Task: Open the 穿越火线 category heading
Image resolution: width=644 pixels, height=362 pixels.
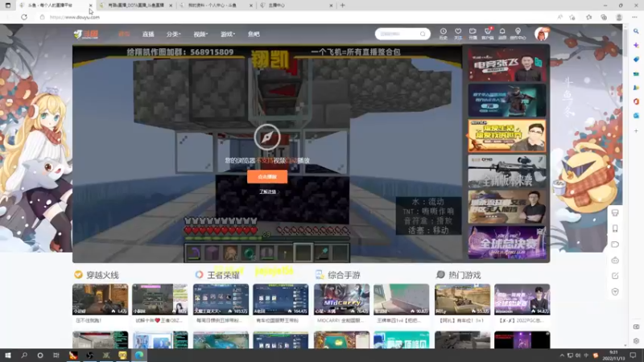Action: tap(102, 275)
